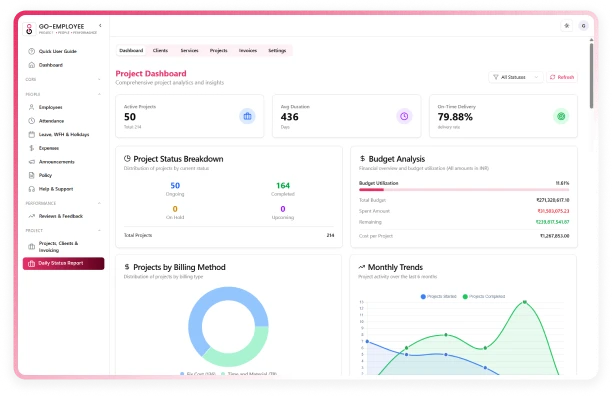Click the 50 Ongoing count
The width and height of the screenshot is (613, 397).
tap(175, 185)
